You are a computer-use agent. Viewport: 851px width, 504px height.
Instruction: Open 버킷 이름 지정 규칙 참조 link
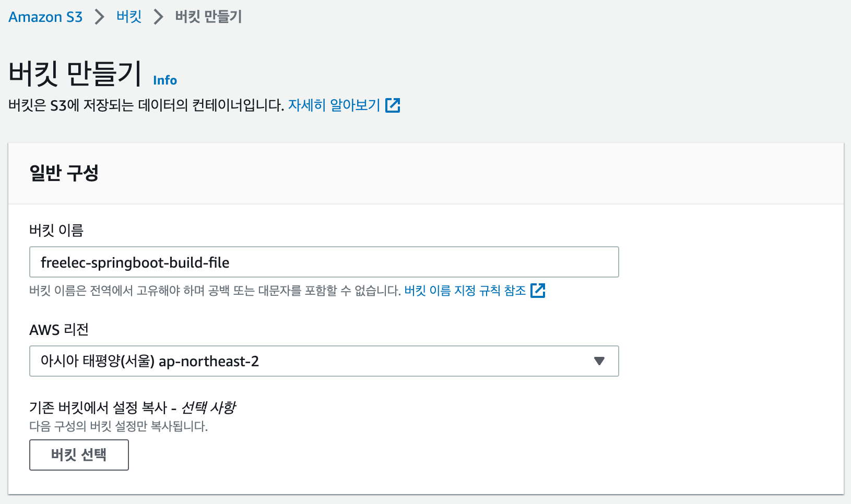coord(465,291)
